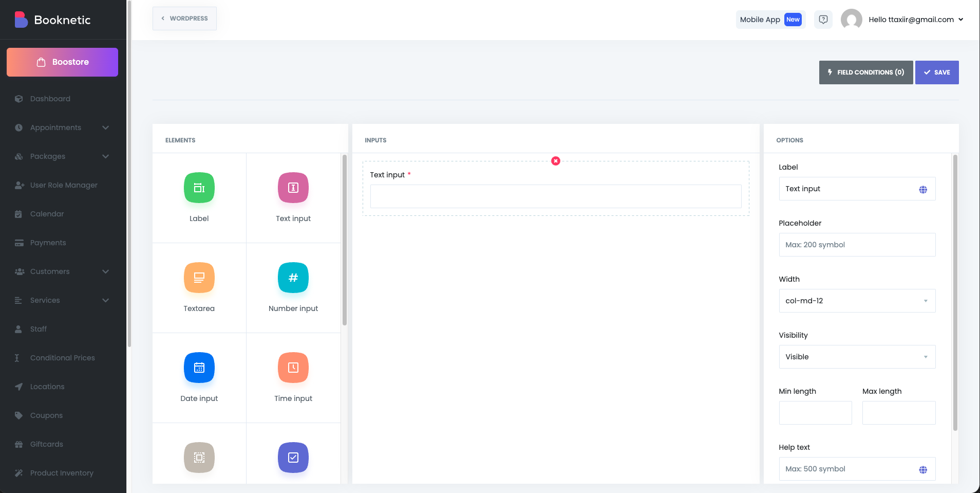Image resolution: width=980 pixels, height=493 pixels.
Task: Remove the Text input field with red X
Action: click(x=555, y=161)
